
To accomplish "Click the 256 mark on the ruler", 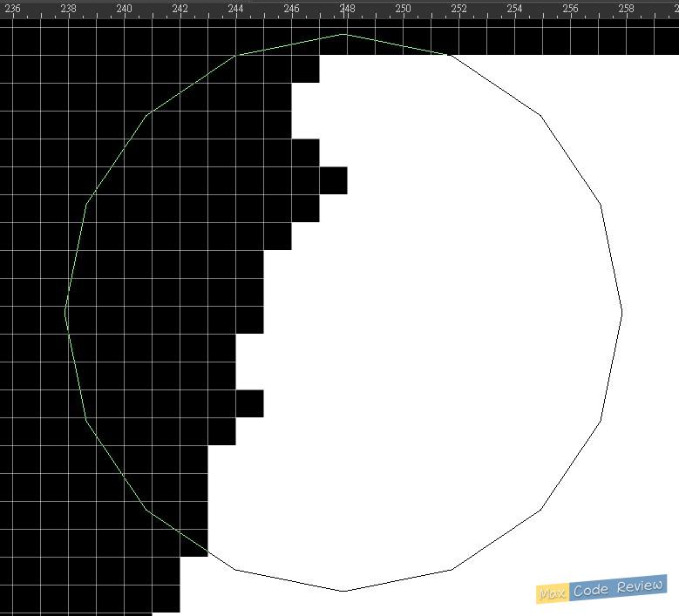I will point(570,9).
